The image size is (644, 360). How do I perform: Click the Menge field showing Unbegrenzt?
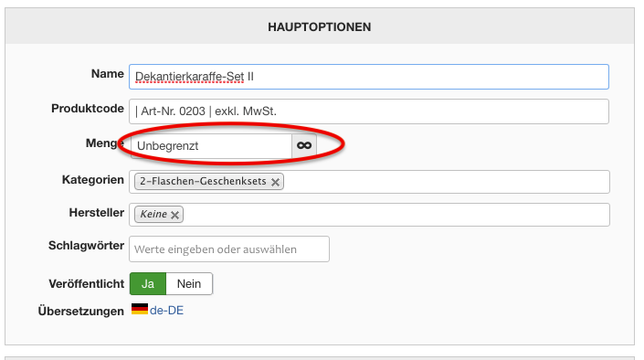[211, 146]
